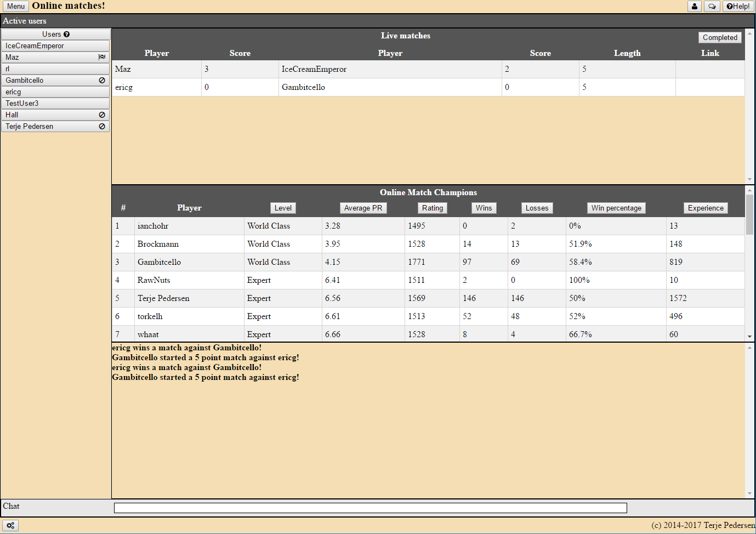Sort champions by Wins
The width and height of the screenshot is (756, 534).
pos(484,208)
